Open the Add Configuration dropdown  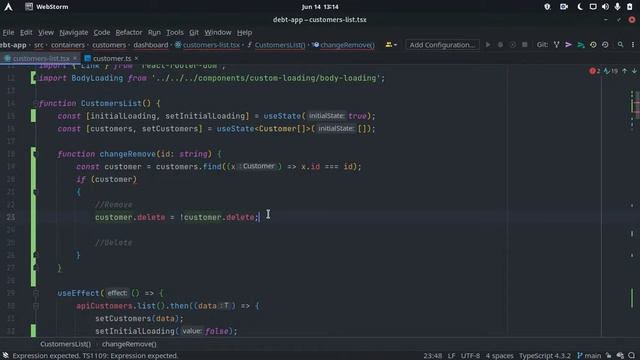coord(442,45)
